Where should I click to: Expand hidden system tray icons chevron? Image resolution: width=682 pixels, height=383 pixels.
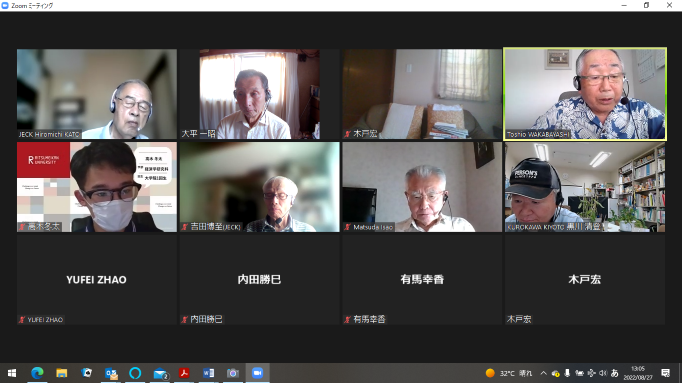(x=543, y=373)
